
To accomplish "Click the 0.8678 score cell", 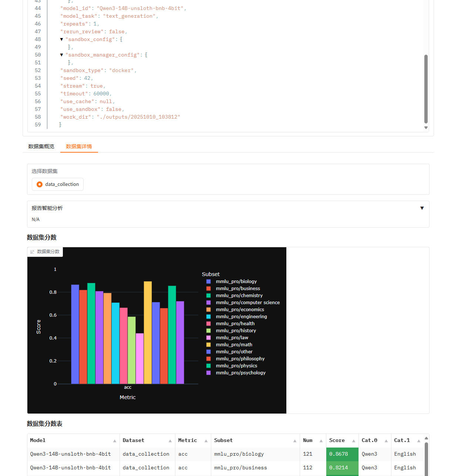I will [x=342, y=454].
